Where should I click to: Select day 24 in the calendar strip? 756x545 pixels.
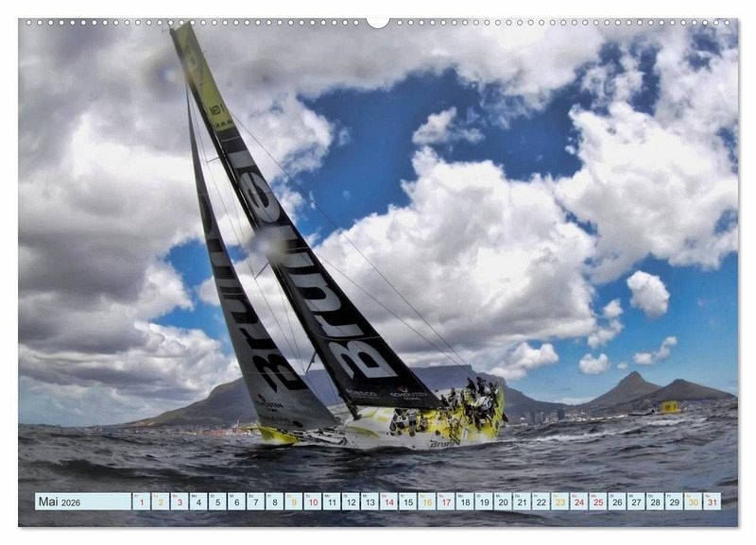(578, 502)
